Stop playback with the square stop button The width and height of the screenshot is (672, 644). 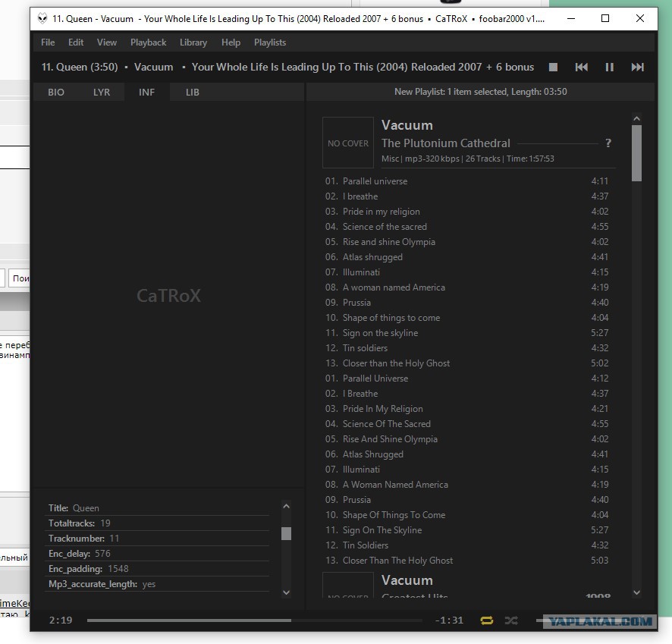tap(553, 68)
